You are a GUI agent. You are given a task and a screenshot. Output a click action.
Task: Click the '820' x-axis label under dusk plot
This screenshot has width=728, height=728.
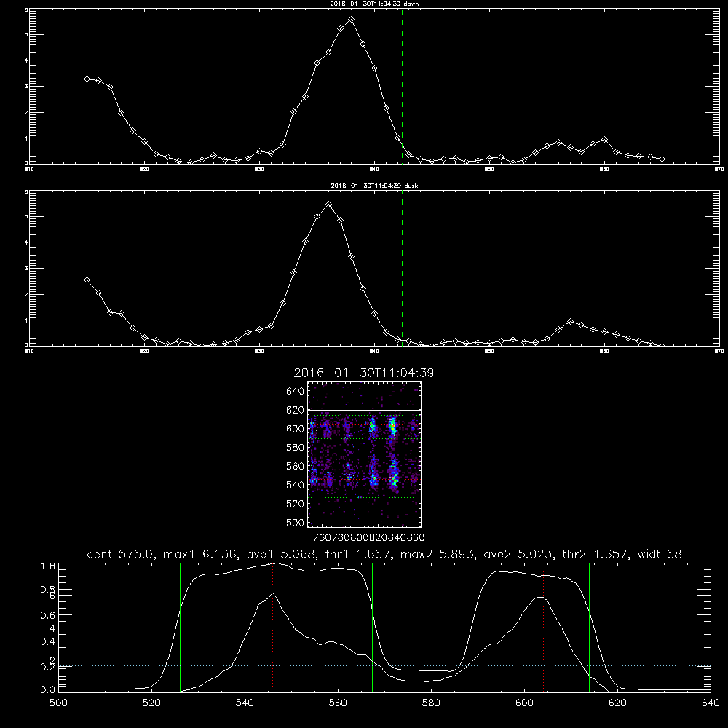coord(144,352)
